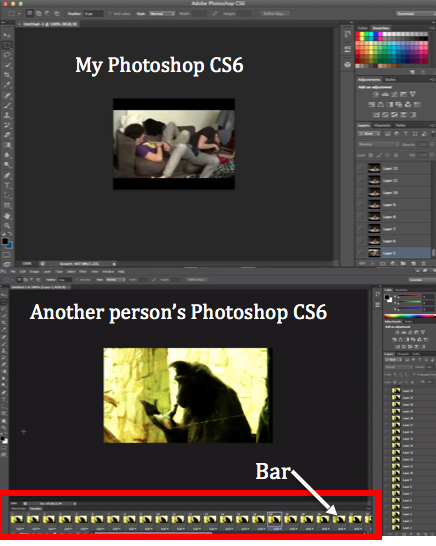
Task: Select the Pen tool in top window
Action: (x=7, y=175)
